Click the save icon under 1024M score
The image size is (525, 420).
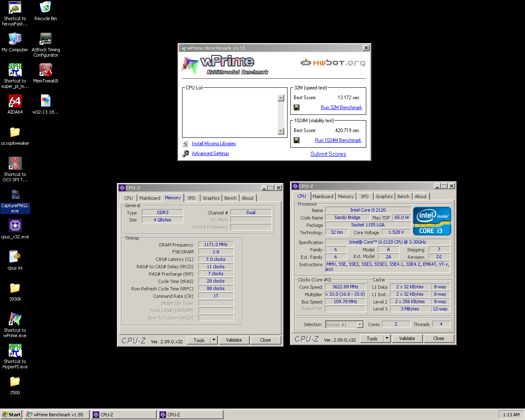coord(297,140)
